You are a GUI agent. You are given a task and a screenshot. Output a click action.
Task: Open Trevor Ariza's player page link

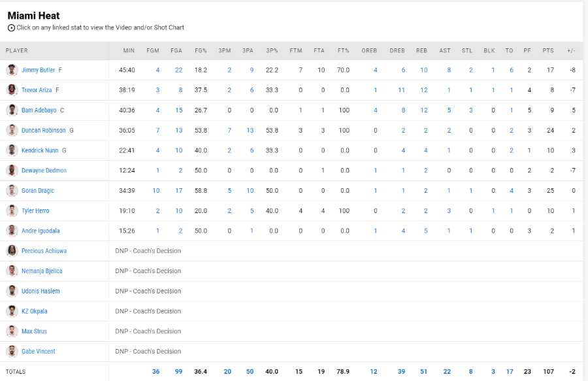[x=37, y=90]
